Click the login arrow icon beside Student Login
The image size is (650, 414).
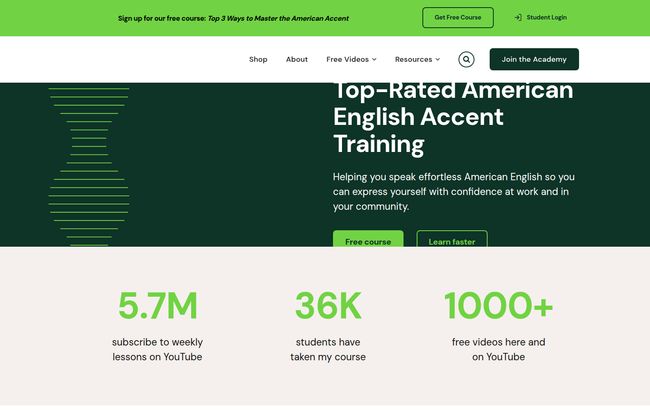(518, 18)
